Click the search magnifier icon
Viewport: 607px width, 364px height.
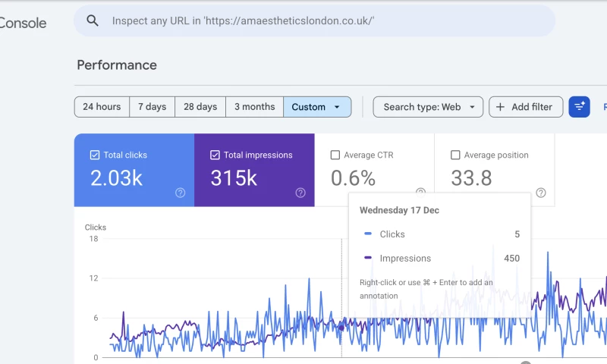92,20
